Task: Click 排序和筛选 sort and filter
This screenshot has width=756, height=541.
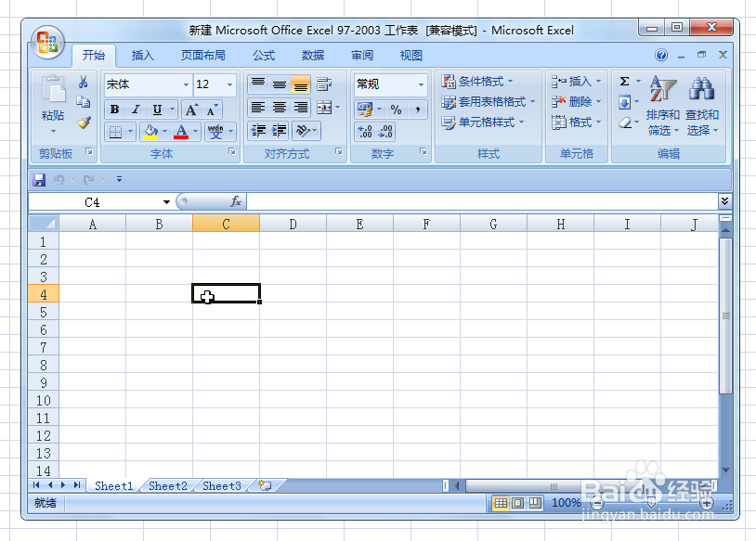Action: pos(662,106)
